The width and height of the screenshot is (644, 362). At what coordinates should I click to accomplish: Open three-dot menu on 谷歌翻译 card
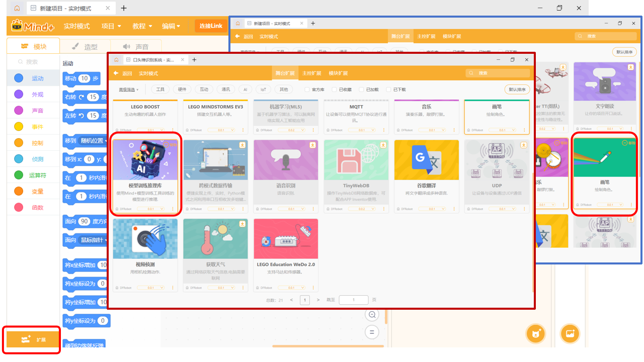point(454,209)
